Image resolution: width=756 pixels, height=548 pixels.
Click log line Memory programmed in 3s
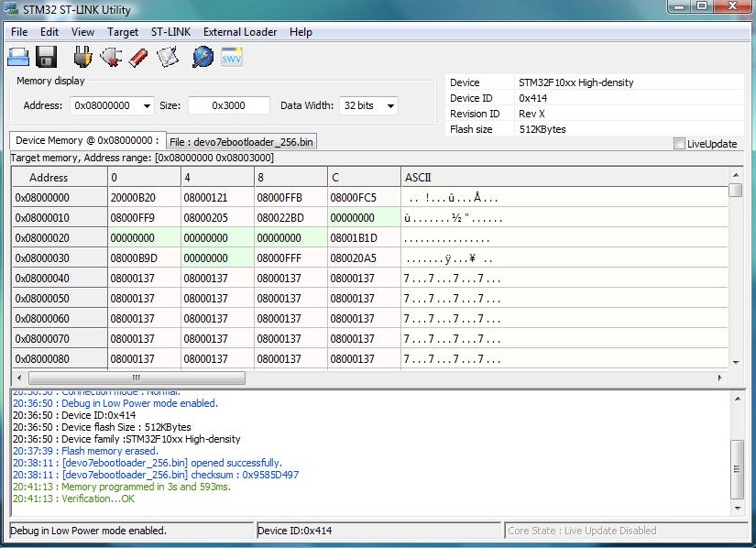(122, 487)
